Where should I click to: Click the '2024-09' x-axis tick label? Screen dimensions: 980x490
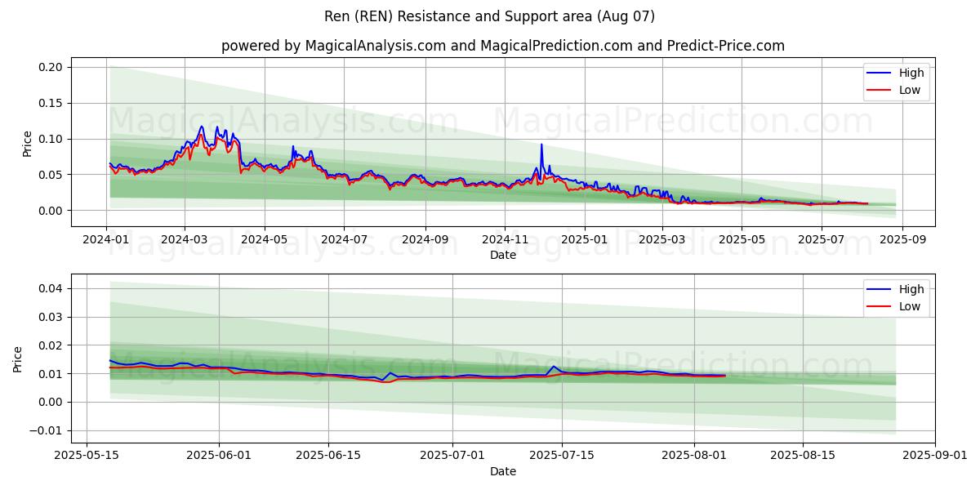[425, 240]
